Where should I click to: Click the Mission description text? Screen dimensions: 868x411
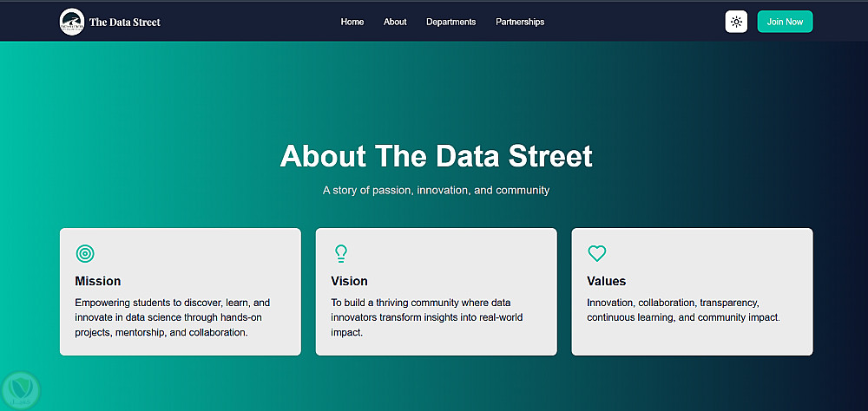(x=172, y=317)
